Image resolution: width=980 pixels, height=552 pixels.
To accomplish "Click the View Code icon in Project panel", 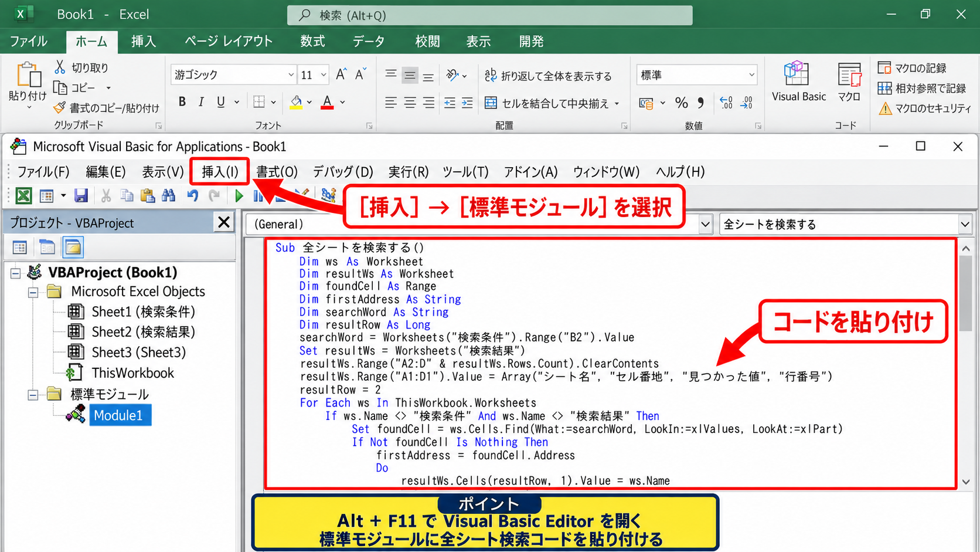I will (20, 248).
